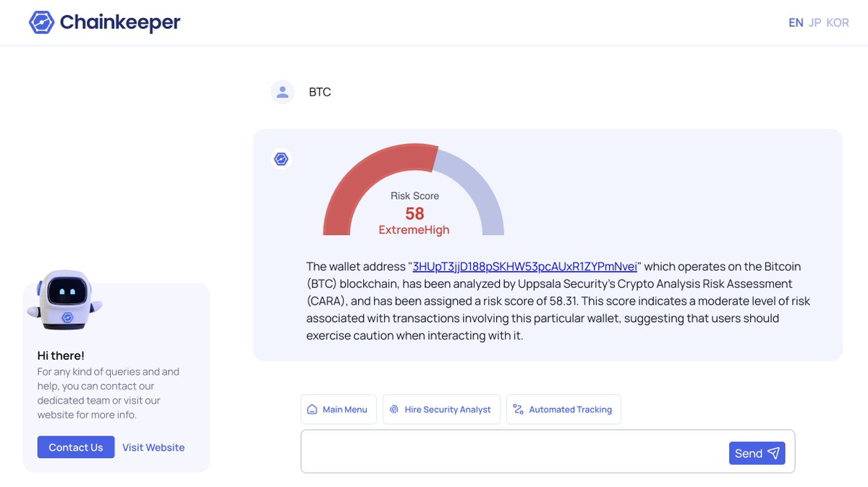Image resolution: width=868 pixels, height=487 pixels.
Task: Switch language to JP
Action: pos(814,22)
